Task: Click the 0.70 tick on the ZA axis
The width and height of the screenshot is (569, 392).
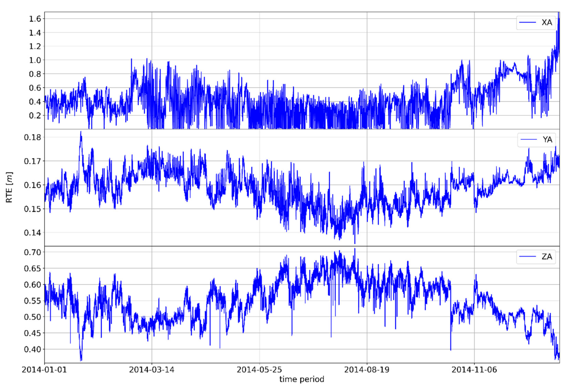Action: (32, 252)
